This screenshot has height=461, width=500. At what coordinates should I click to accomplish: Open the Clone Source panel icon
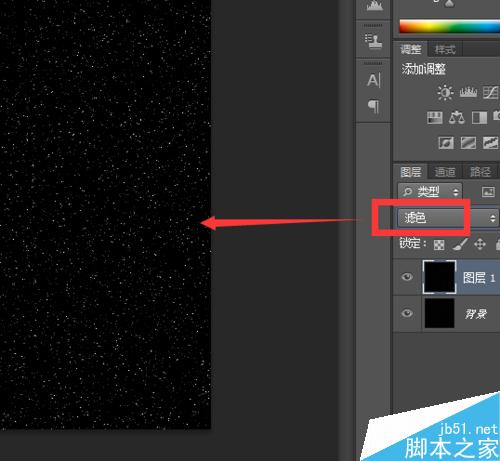coord(373,41)
